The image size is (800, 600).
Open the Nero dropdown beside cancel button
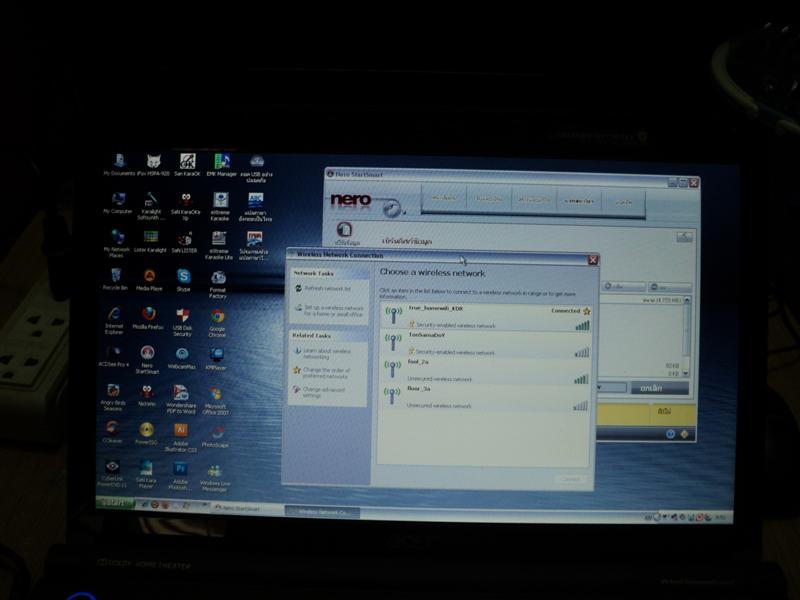[x=612, y=387]
